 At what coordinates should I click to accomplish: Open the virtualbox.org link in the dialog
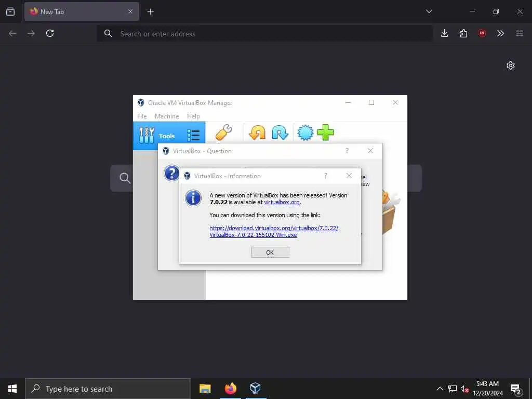click(x=282, y=202)
